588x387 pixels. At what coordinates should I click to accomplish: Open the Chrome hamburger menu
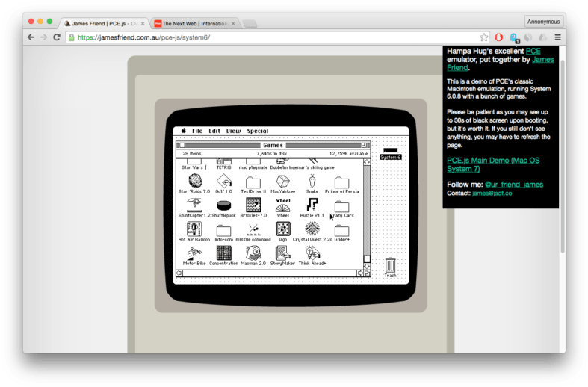pos(557,37)
